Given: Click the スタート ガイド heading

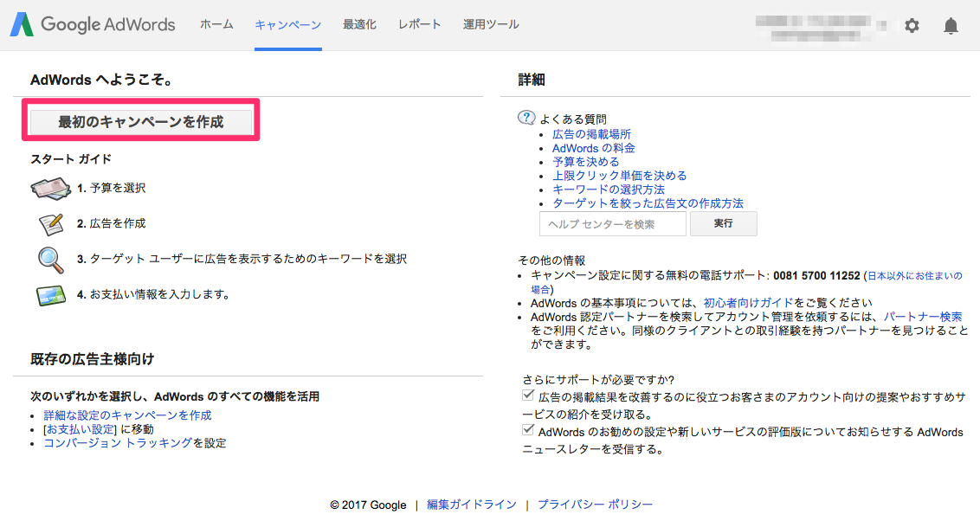Looking at the screenshot, I should click(71, 159).
